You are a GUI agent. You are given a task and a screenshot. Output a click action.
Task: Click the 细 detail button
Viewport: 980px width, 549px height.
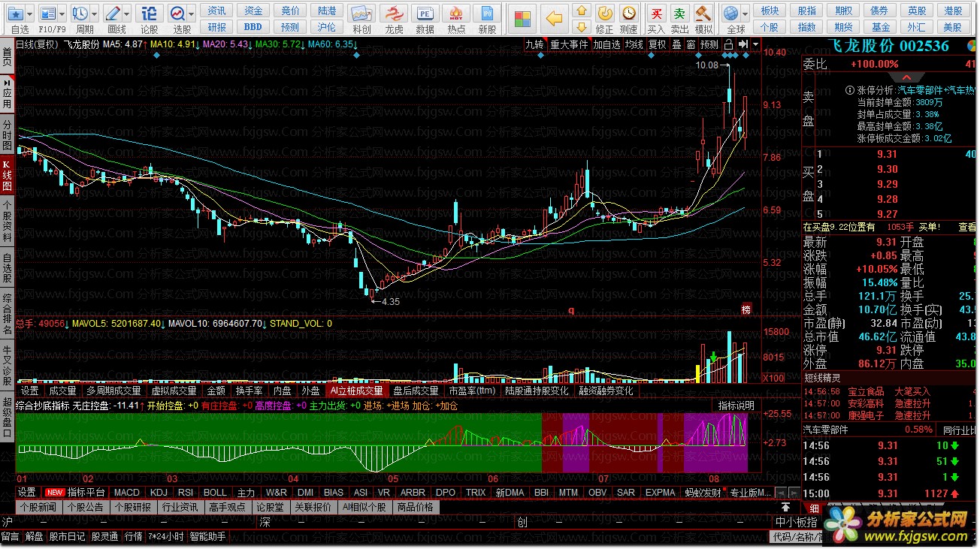coord(815,507)
